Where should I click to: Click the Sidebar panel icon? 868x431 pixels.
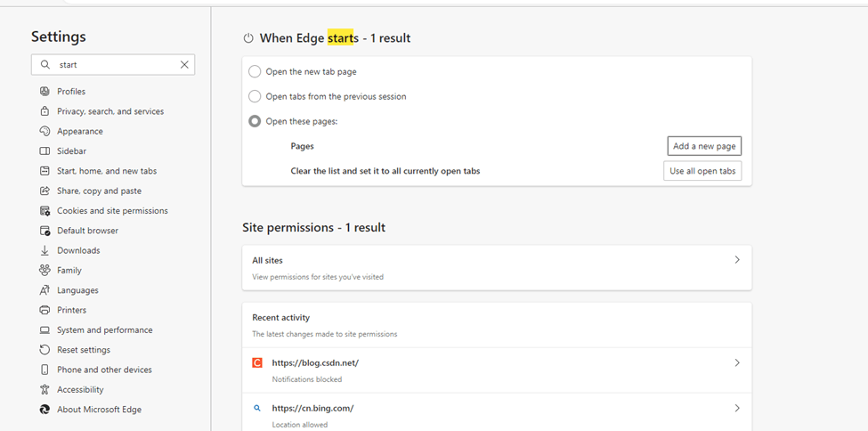tap(45, 151)
